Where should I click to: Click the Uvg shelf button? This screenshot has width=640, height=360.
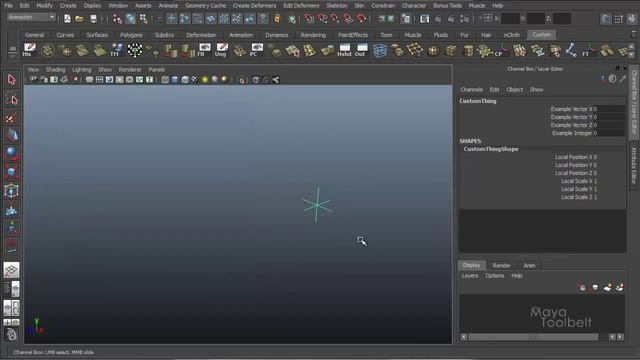coord(221,50)
